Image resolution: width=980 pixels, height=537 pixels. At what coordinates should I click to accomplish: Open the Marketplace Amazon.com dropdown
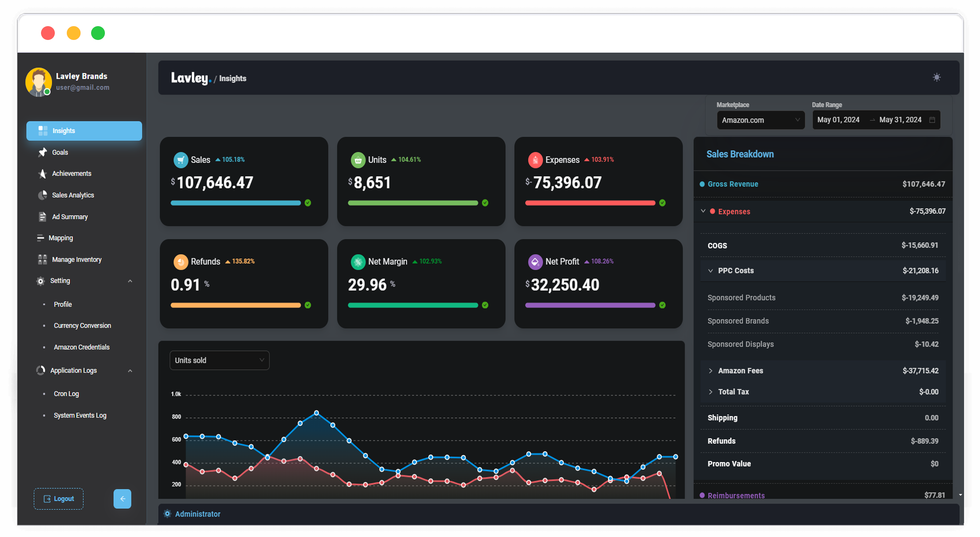(x=760, y=120)
